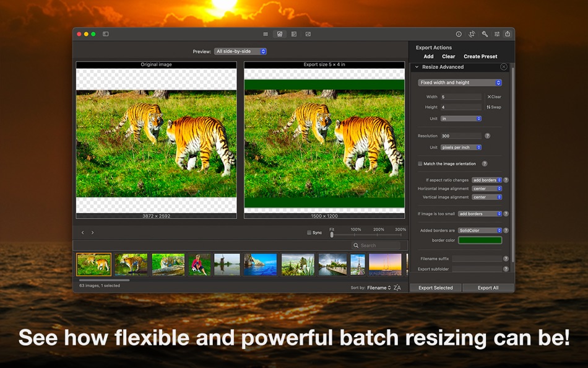Image resolution: width=588 pixels, height=368 pixels.
Task: Remove the Resize Advanced action
Action: click(504, 67)
